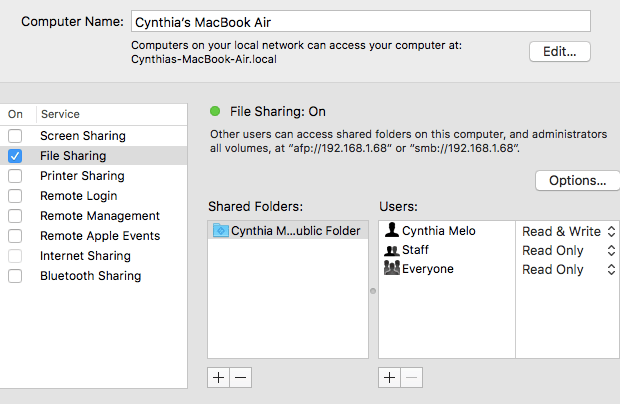Select Bluetooth Sharing in the service list
620x404 pixels.
coord(90,276)
